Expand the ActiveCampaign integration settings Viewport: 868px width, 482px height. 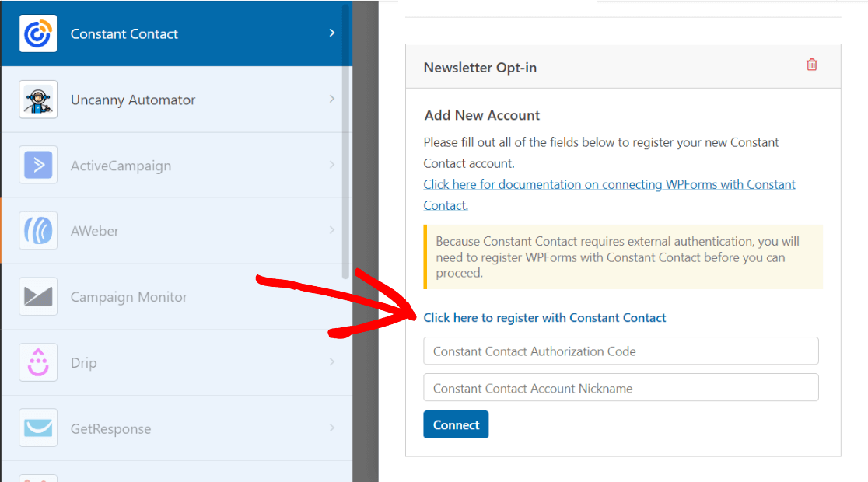pyautogui.click(x=332, y=165)
